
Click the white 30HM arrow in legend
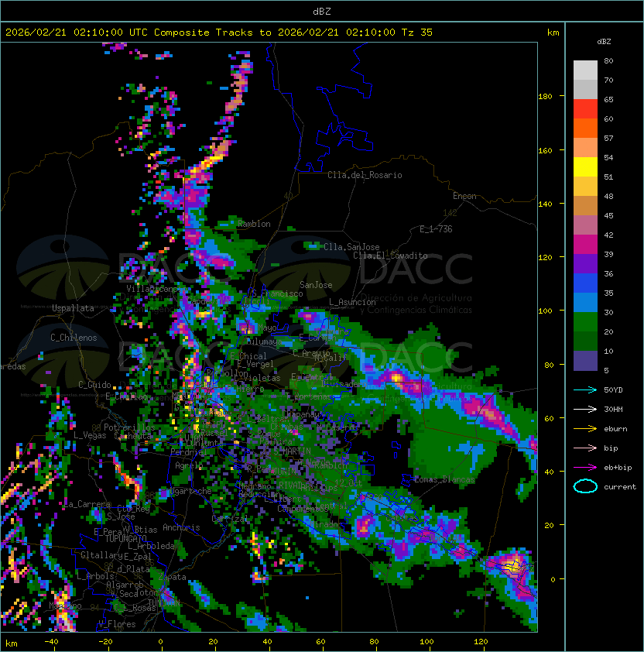point(585,409)
